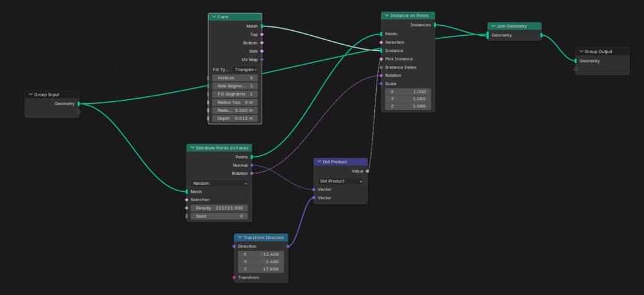The width and height of the screenshot is (644, 295).
Task: Select the Transform Direction node header
Action: (261, 238)
